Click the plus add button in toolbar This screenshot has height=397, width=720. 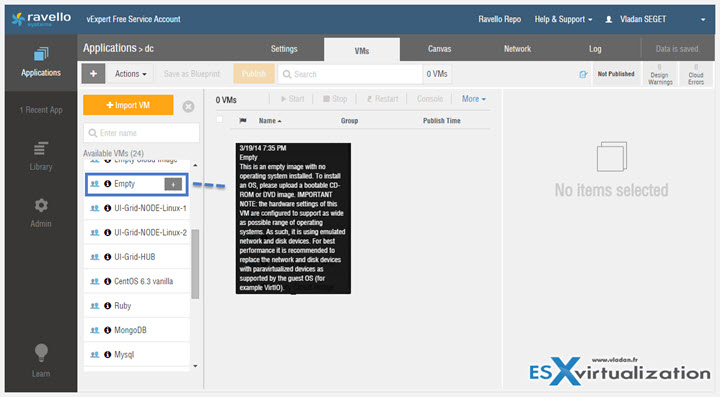(x=93, y=74)
